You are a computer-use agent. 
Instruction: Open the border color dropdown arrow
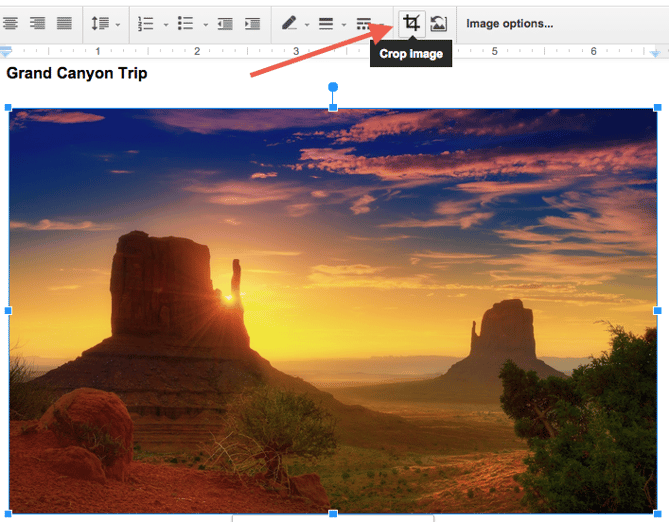[x=306, y=24]
